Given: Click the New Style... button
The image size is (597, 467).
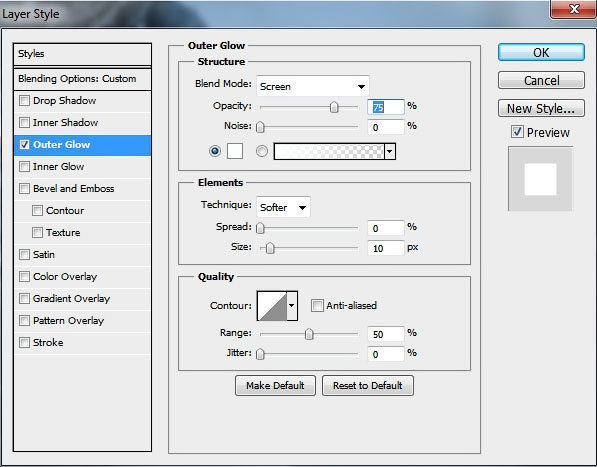Looking at the screenshot, I should [541, 109].
